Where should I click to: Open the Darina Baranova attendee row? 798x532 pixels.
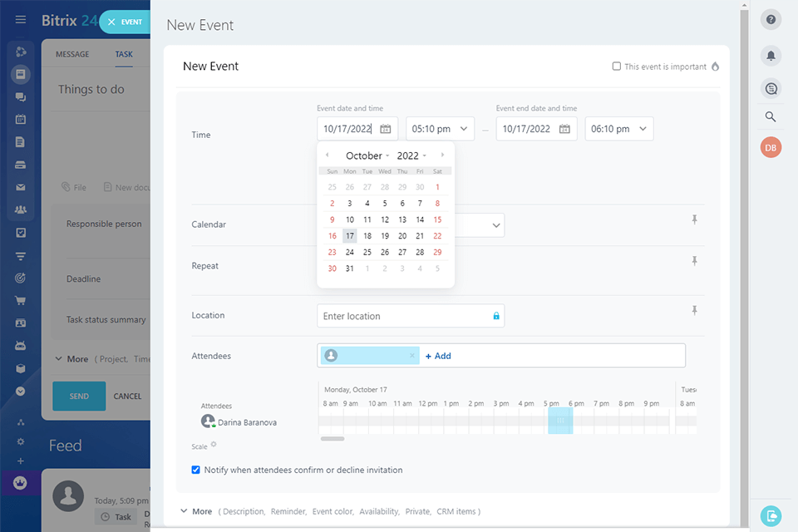click(239, 421)
